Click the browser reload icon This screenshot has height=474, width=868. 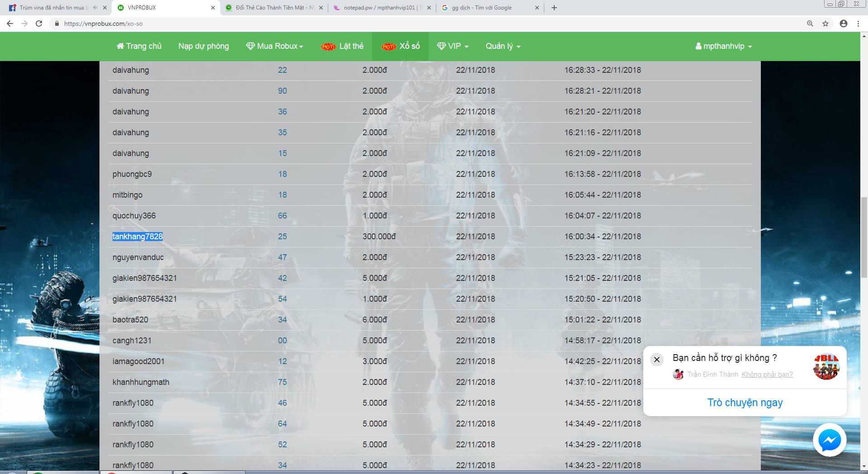point(39,24)
